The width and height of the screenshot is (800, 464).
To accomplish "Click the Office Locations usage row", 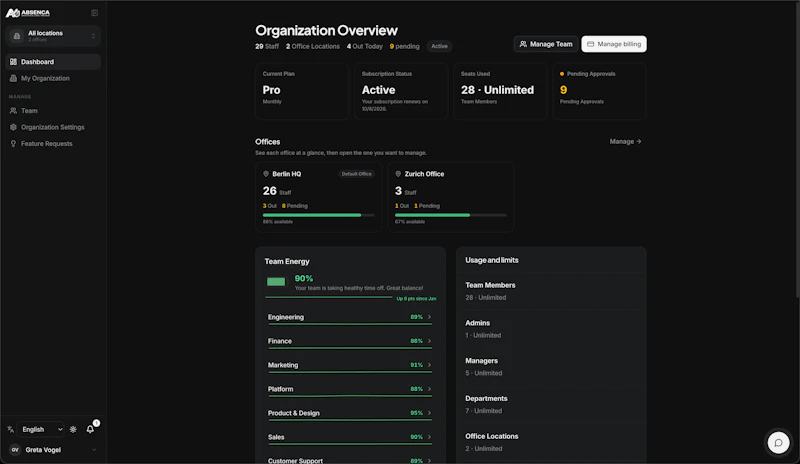I will [551, 442].
